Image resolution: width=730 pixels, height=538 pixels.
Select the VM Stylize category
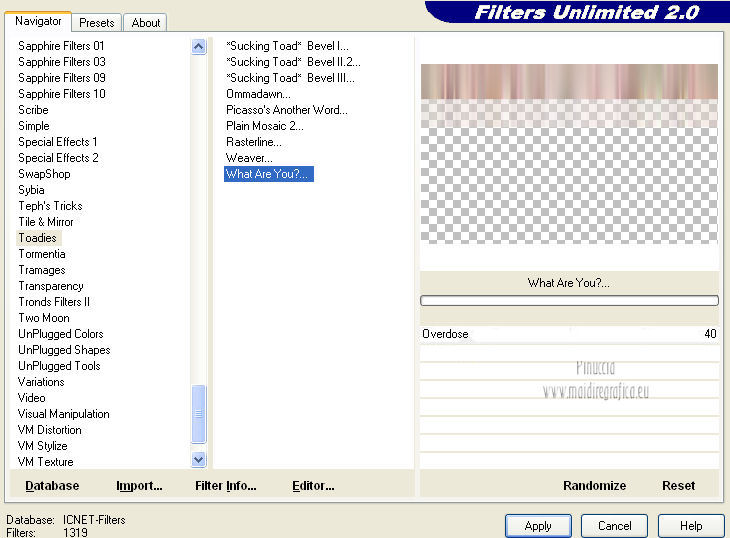(x=42, y=446)
